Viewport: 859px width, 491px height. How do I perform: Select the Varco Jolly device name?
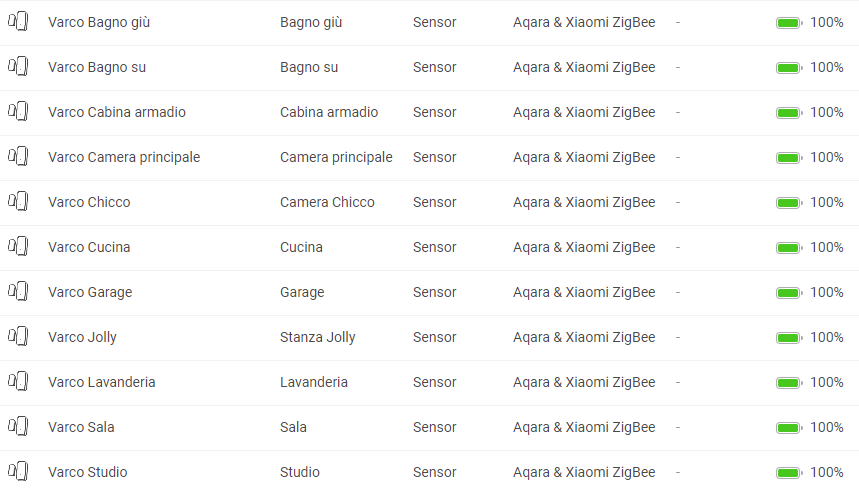82,337
